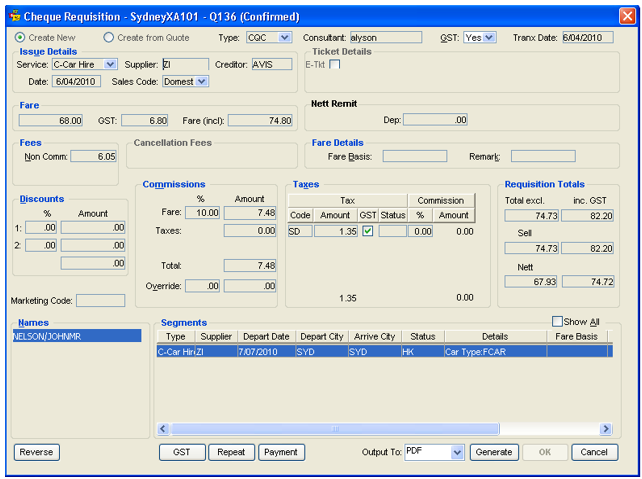This screenshot has width=642, height=479.
Task: Open the GST Yes dropdown
Action: [x=489, y=37]
